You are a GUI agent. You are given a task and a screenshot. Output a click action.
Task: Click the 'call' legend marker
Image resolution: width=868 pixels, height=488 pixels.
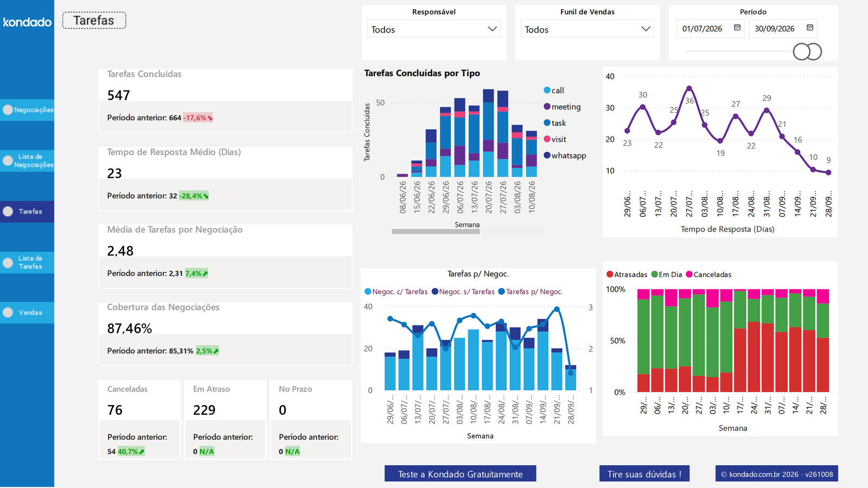[547, 90]
